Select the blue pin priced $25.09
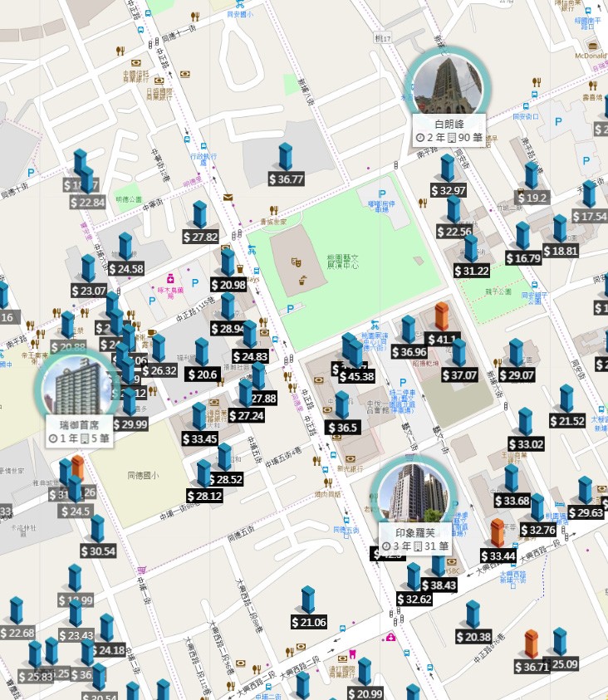The height and width of the screenshot is (700, 608). [x=560, y=642]
